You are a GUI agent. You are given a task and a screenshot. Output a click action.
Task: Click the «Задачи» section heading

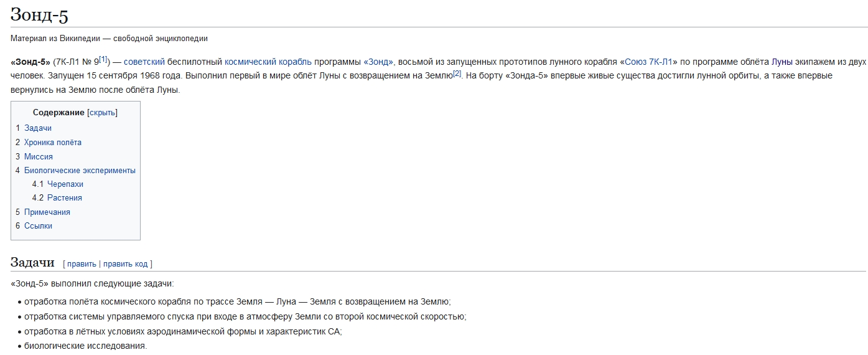pos(32,262)
